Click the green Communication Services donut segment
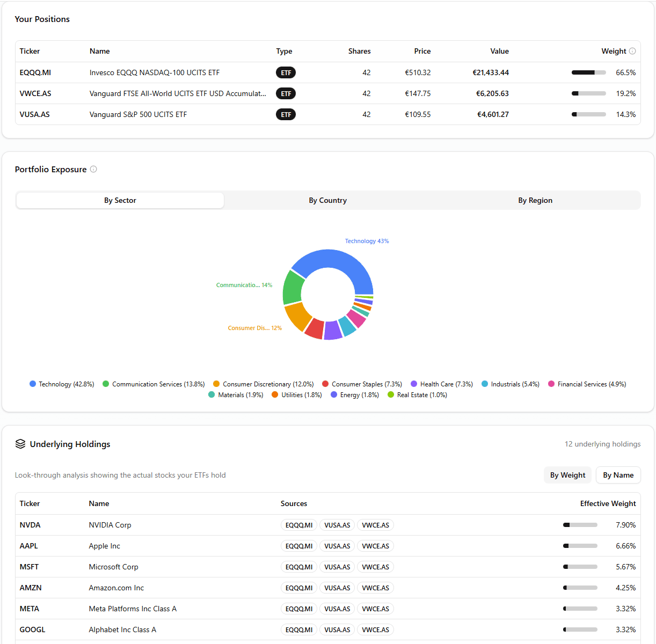This screenshot has width=656, height=644. point(292,288)
